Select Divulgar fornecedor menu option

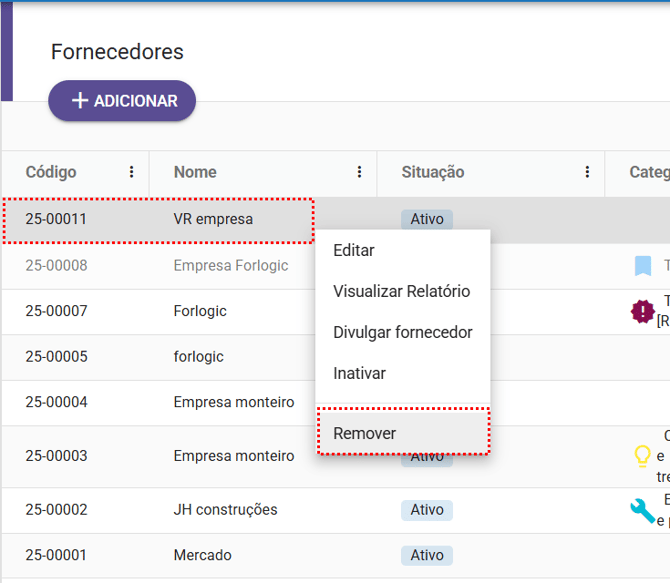coord(402,332)
